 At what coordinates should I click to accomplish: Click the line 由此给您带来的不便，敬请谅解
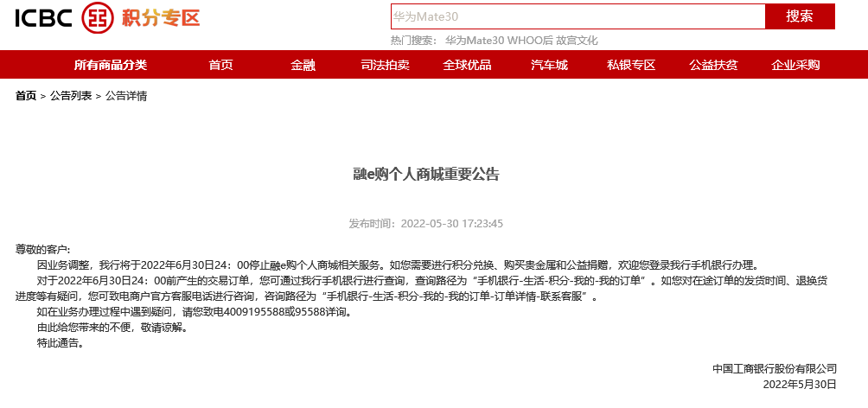click(x=112, y=328)
